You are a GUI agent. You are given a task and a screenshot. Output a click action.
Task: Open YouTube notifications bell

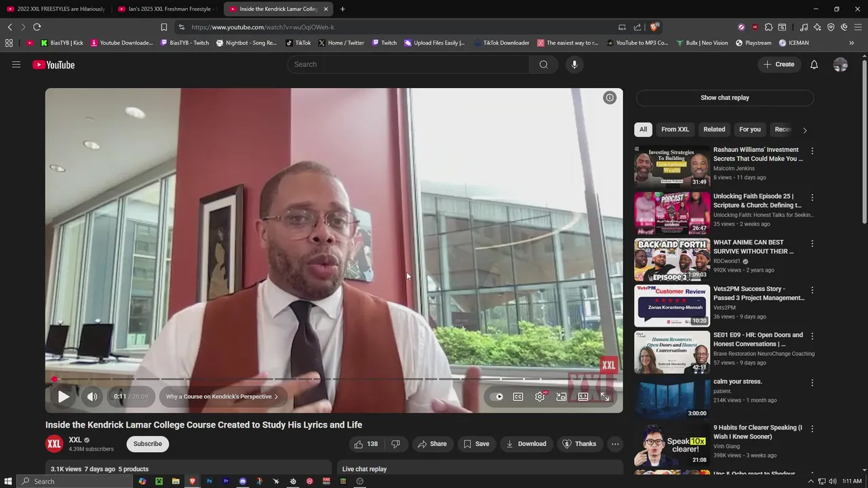[x=814, y=64]
